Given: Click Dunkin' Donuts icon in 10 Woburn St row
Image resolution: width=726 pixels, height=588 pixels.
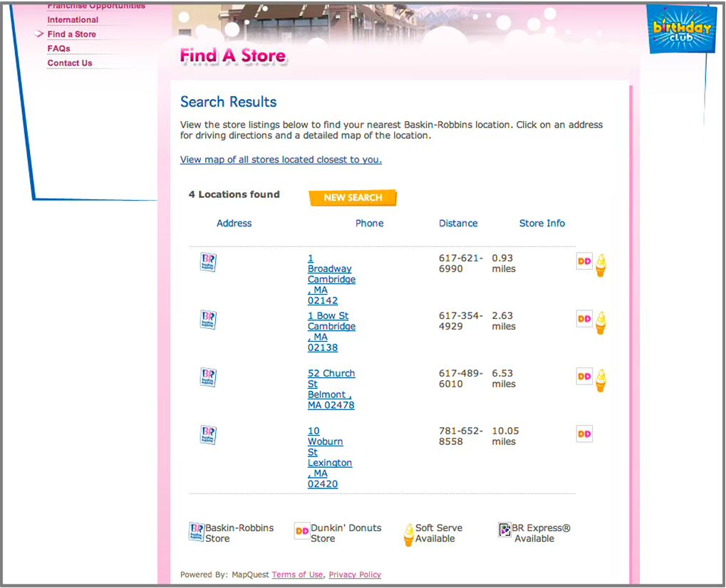Looking at the screenshot, I should tap(584, 434).
